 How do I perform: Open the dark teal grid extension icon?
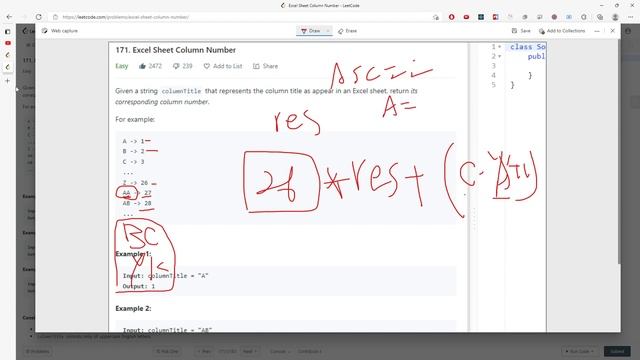pos(481,17)
